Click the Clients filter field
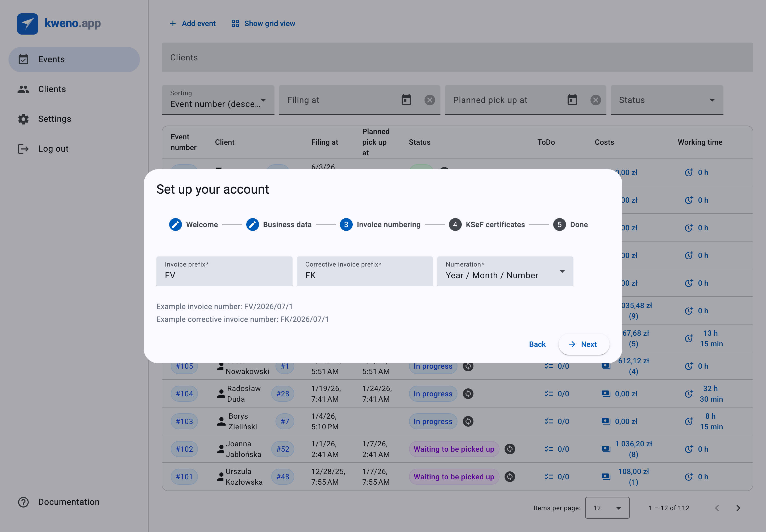The width and height of the screenshot is (766, 532). click(457, 57)
